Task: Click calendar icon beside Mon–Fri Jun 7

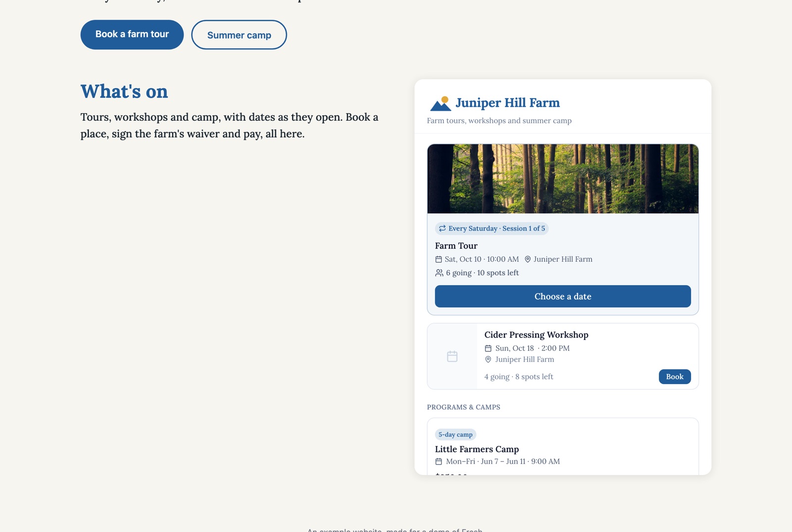Action: tap(439, 461)
